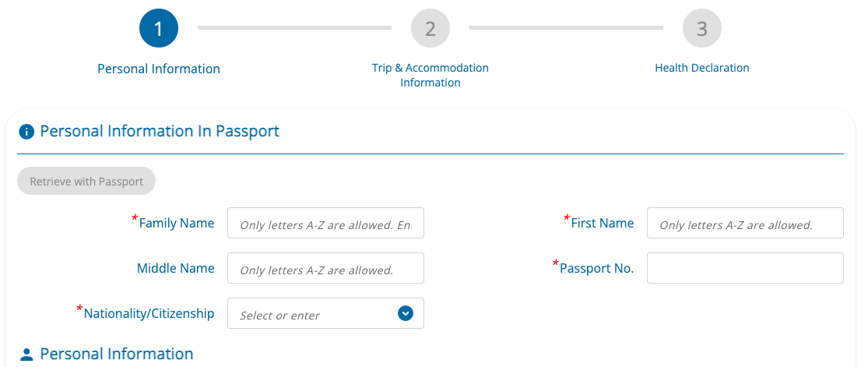Click the Personal Information In Passport heading
Screen dimensions: 868x367
click(x=160, y=131)
